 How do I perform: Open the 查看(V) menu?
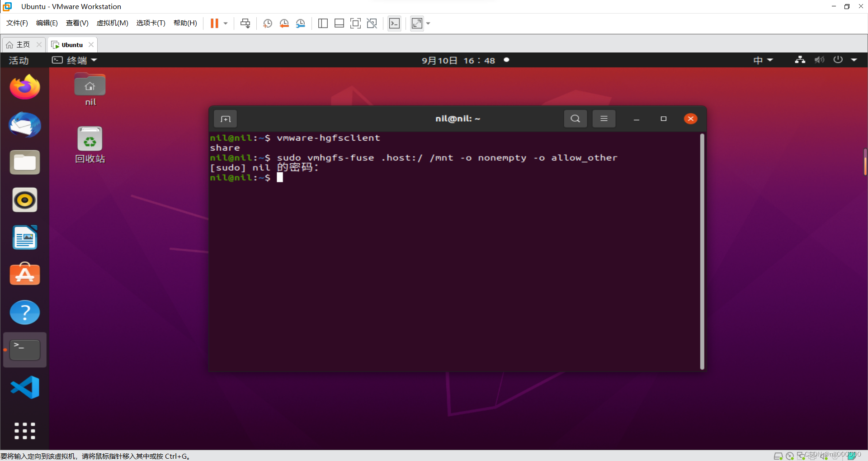[x=77, y=23]
